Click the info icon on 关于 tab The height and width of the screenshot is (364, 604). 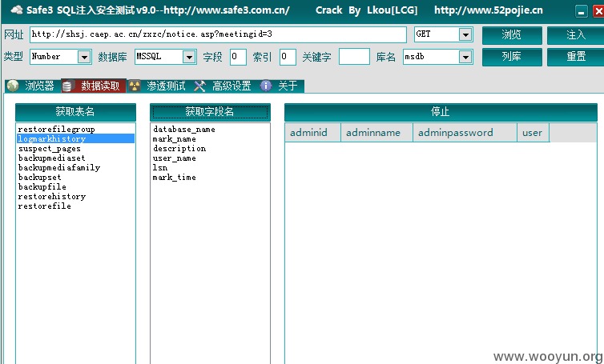266,86
